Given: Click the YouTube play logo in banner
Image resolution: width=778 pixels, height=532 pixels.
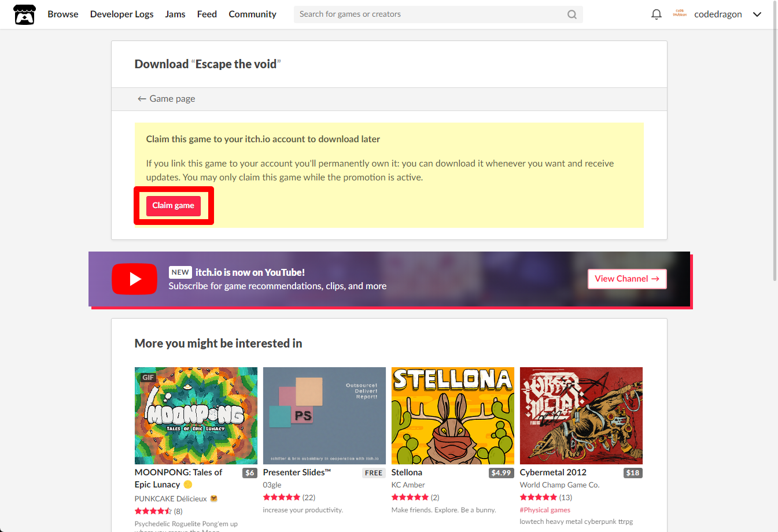Looking at the screenshot, I should pyautogui.click(x=134, y=279).
